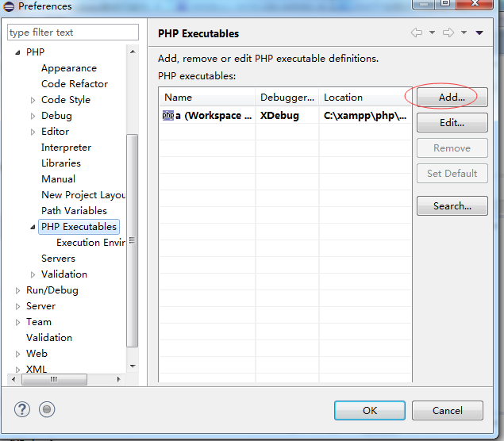The height and width of the screenshot is (441, 504).
Task: Click tree horizontal scrollbar left arrow
Action: click(13, 379)
